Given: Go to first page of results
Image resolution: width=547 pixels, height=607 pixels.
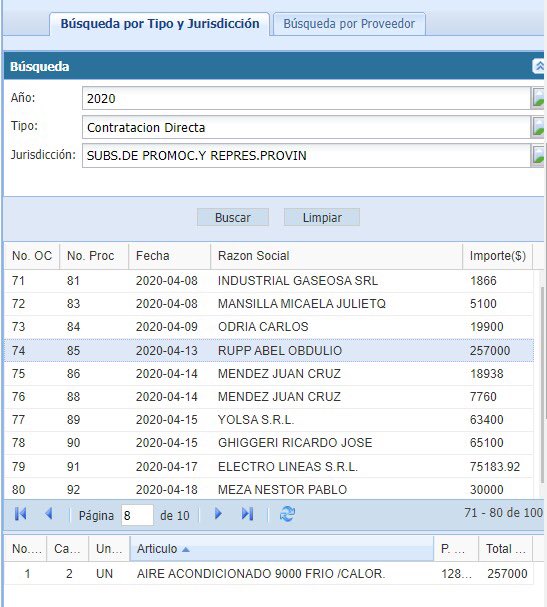Looking at the screenshot, I should coord(21,514).
